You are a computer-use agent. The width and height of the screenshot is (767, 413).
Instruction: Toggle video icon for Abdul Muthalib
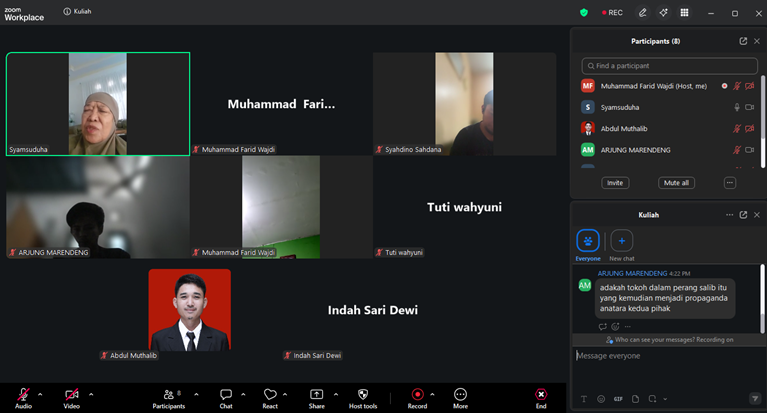point(749,129)
